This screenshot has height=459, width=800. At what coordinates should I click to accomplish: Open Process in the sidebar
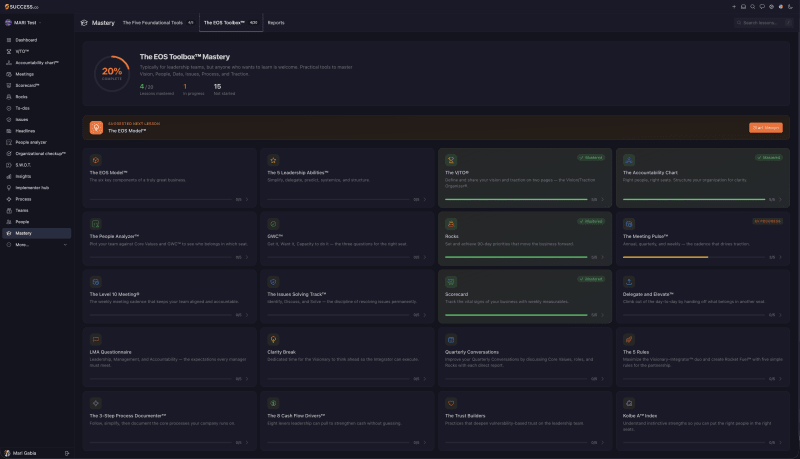[36, 199]
